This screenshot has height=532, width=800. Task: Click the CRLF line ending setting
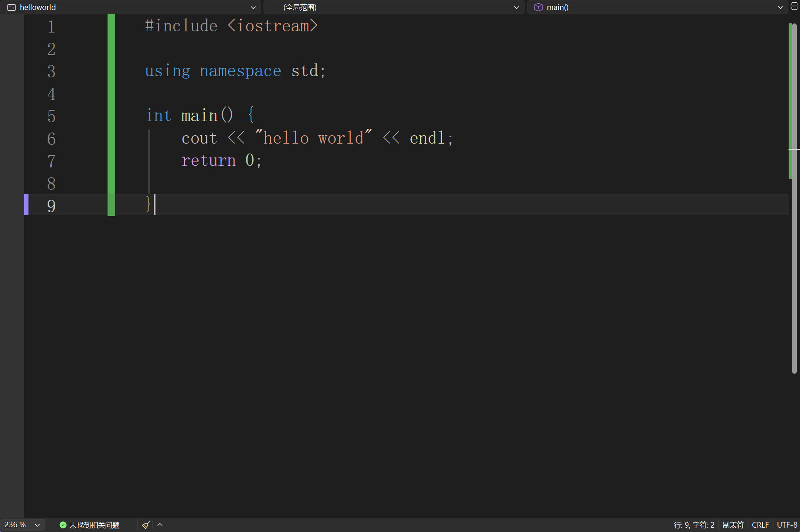click(760, 525)
